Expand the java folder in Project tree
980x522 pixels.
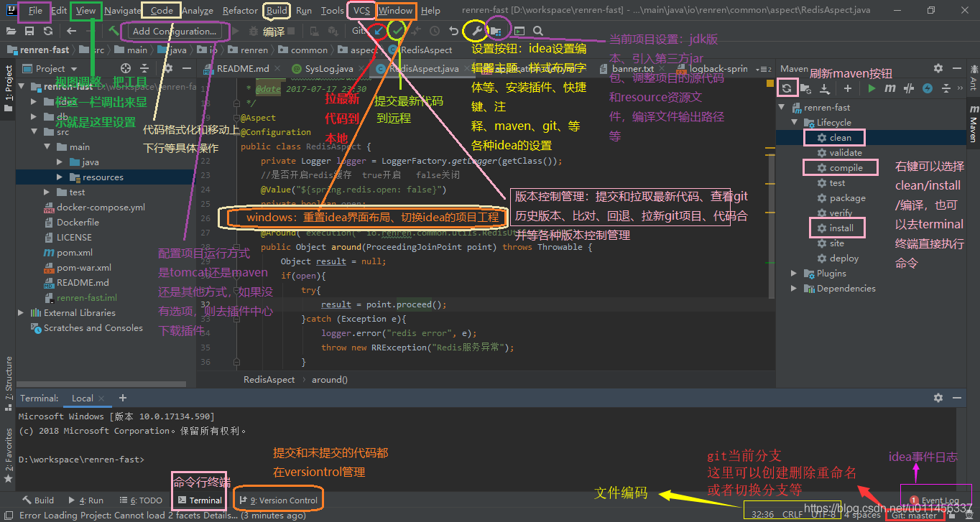[60, 162]
